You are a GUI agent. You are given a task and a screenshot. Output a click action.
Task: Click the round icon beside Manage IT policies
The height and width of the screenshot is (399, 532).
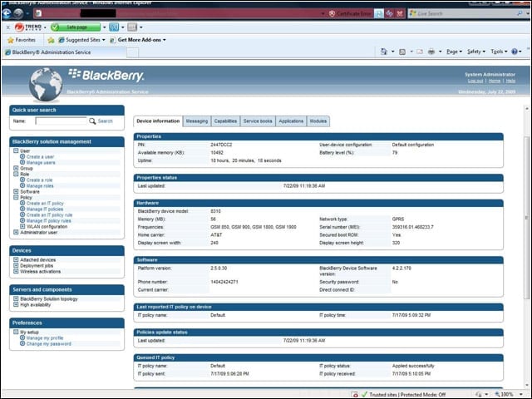tap(22, 209)
